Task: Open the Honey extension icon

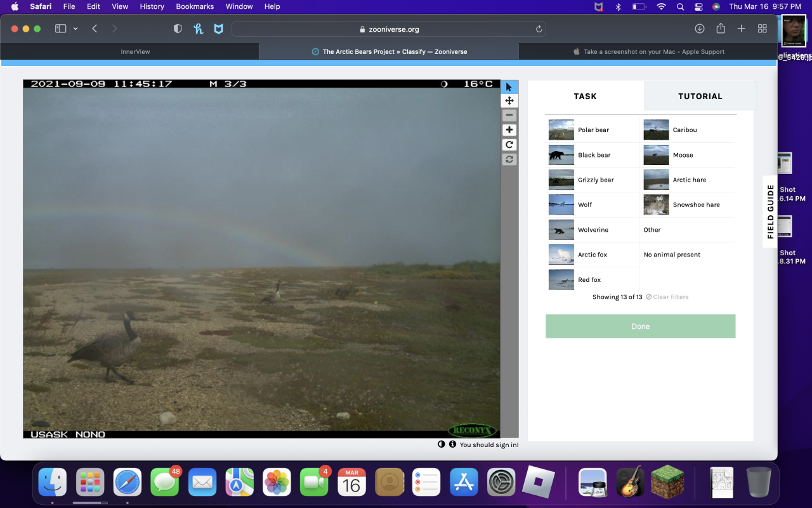Action: 198,29
